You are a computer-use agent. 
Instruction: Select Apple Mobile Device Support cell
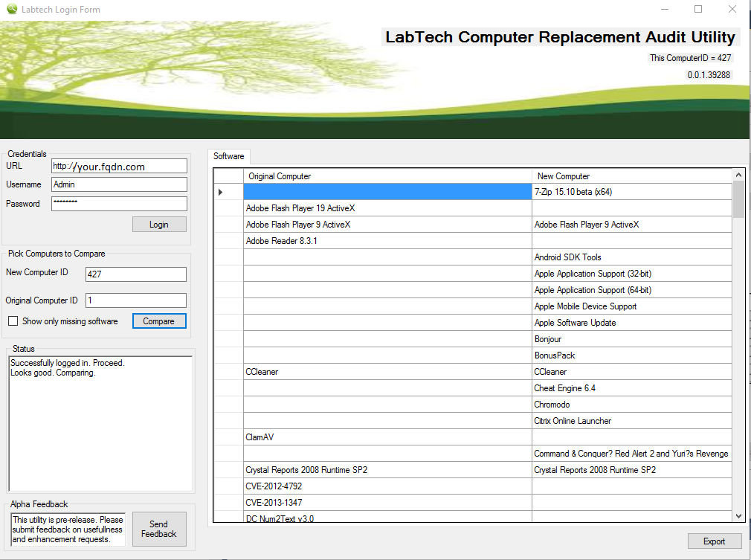pos(632,306)
